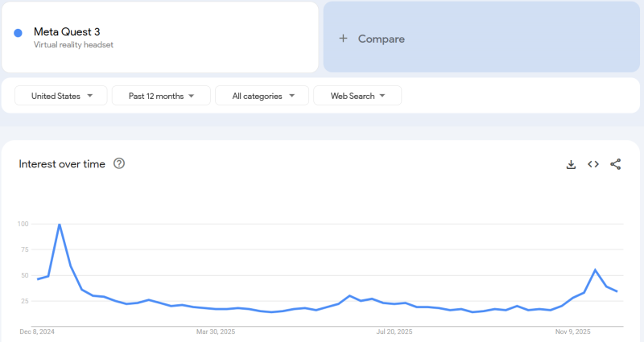This screenshot has width=644, height=342.
Task: Click the blue dot beside Meta Quest 3
Action: (18, 33)
